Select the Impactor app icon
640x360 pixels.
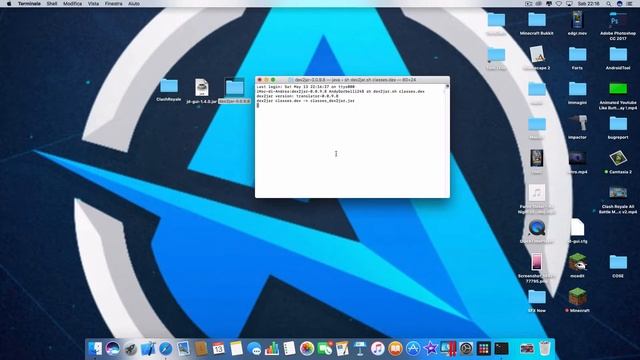(577, 127)
